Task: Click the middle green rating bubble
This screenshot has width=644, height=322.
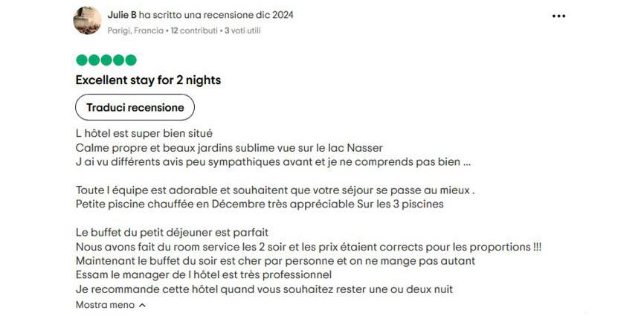Action: pos(106,60)
